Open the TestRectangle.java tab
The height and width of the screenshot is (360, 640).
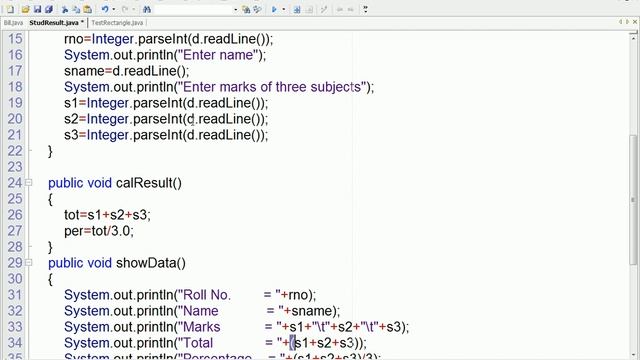point(117,23)
